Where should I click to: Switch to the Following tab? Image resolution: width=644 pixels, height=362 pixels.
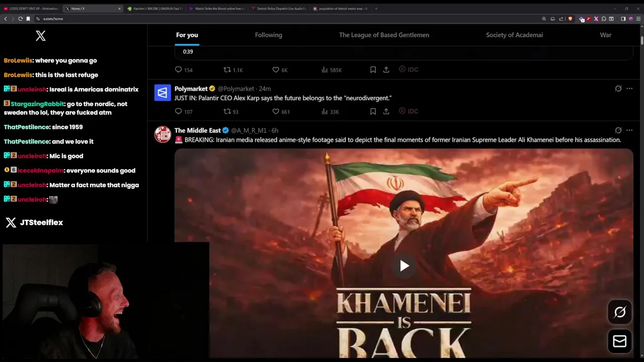tap(269, 35)
